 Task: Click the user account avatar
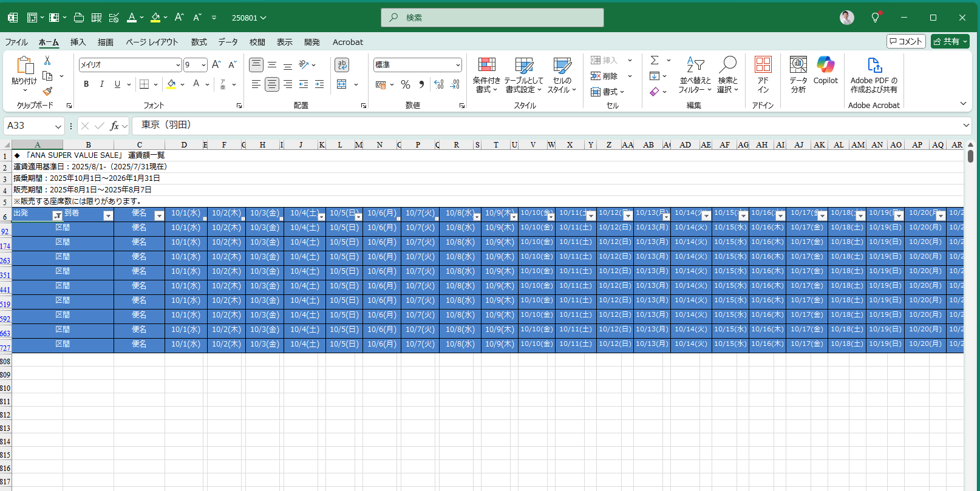click(x=847, y=18)
